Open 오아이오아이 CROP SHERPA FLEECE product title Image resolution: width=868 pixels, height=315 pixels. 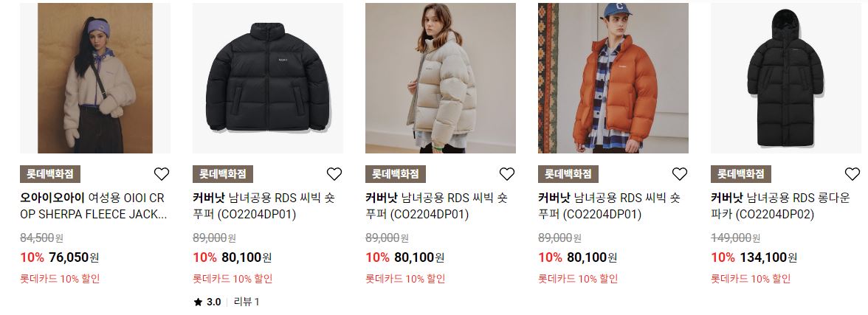pyautogui.click(x=94, y=206)
